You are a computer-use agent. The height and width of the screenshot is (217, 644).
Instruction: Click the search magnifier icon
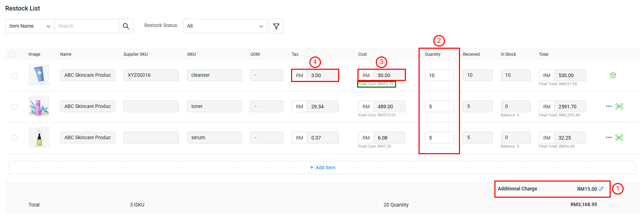pyautogui.click(x=126, y=26)
